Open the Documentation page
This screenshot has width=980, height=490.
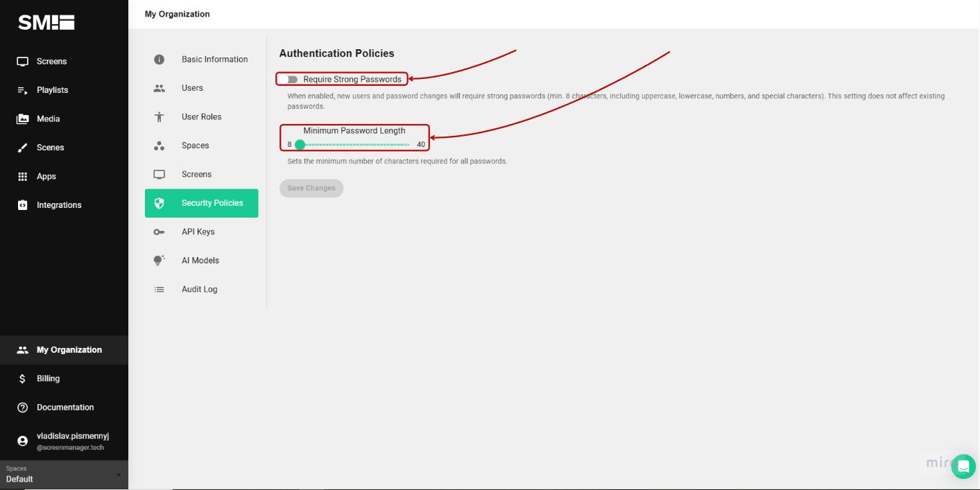65,408
